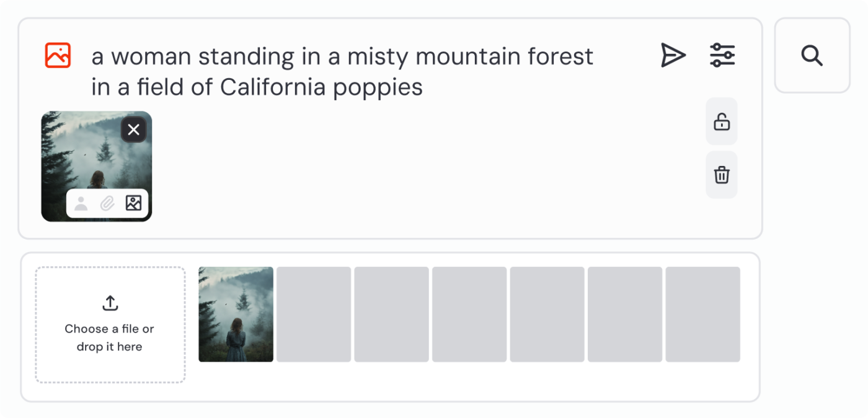868x418 pixels.
Task: Send the prompt with paper plane icon
Action: 673,55
